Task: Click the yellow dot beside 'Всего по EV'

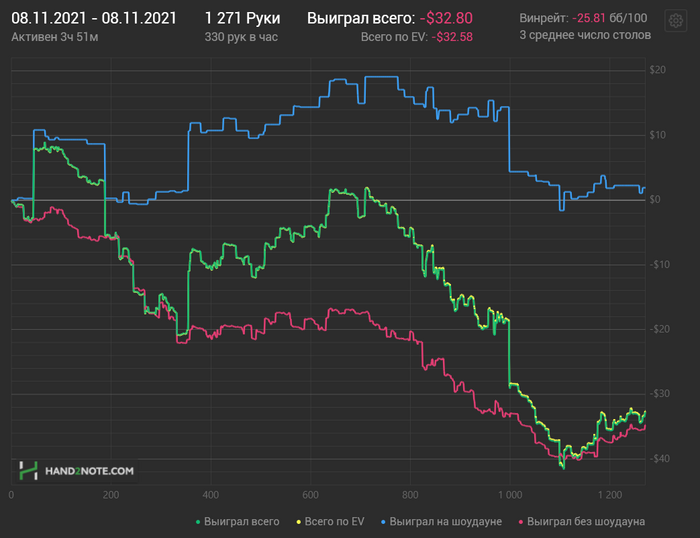Action: (x=298, y=522)
